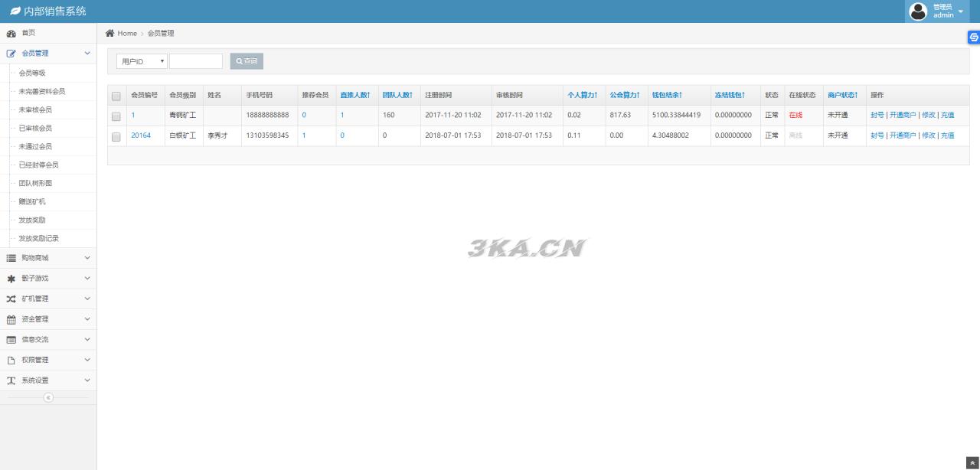Sort table by 钱包结余 column header
The width and height of the screenshot is (980, 470).
pyautogui.click(x=666, y=95)
